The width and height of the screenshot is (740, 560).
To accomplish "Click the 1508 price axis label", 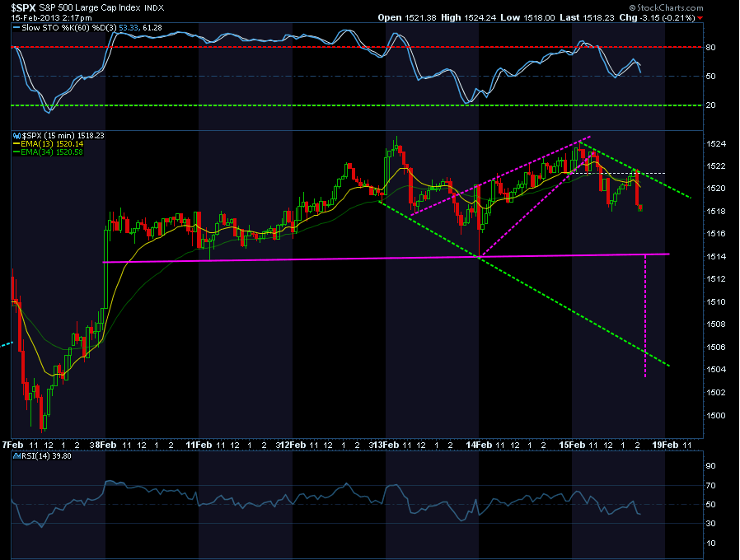I will 716,324.
